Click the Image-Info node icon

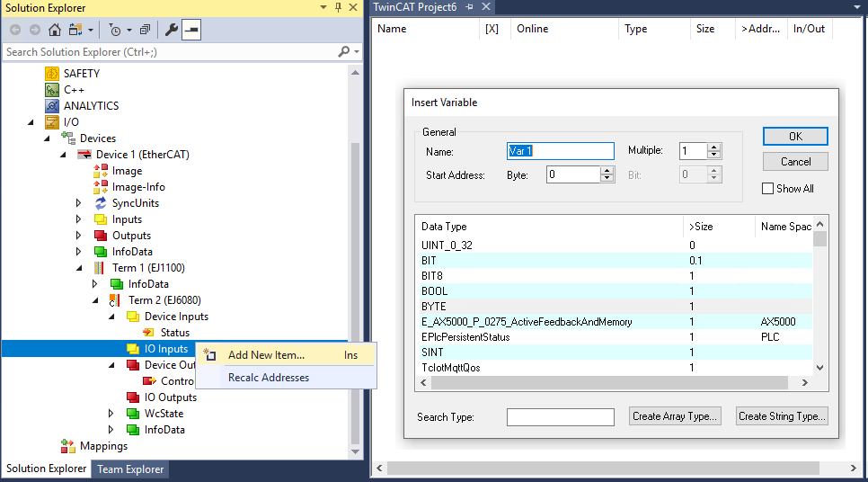click(x=101, y=187)
